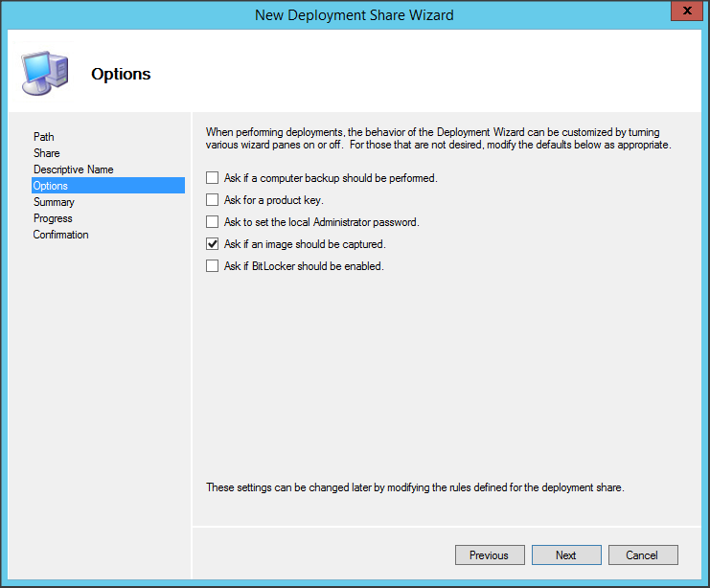The height and width of the screenshot is (588, 710).
Task: Go to the Share step in the sidebar
Action: pos(46,153)
